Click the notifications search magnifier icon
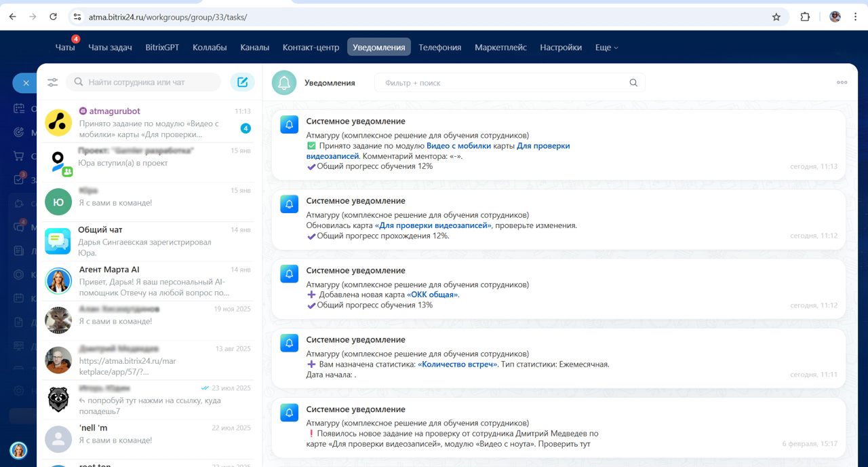 (x=633, y=83)
